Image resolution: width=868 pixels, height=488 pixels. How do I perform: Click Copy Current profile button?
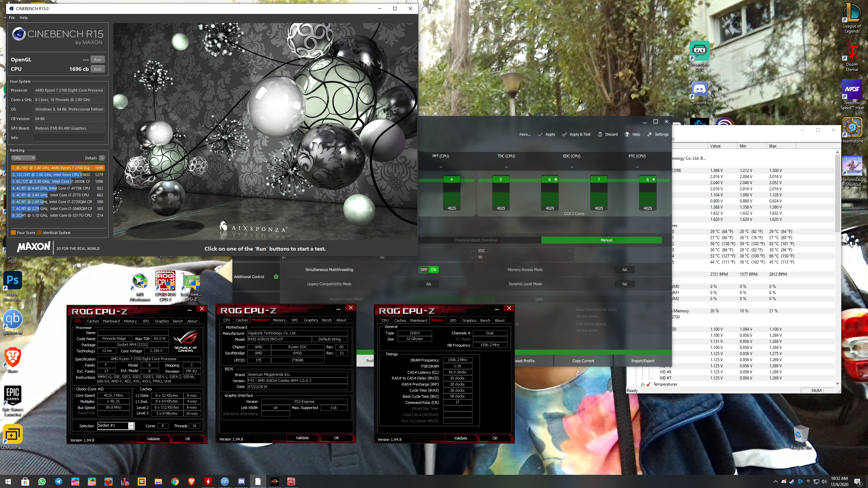pyautogui.click(x=583, y=361)
